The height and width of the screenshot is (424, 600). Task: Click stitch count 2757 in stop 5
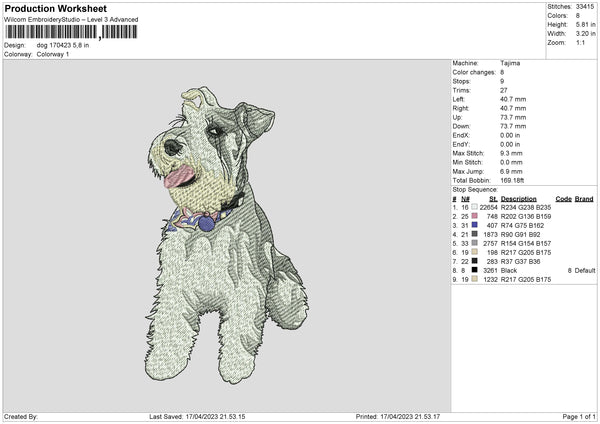[x=491, y=243]
